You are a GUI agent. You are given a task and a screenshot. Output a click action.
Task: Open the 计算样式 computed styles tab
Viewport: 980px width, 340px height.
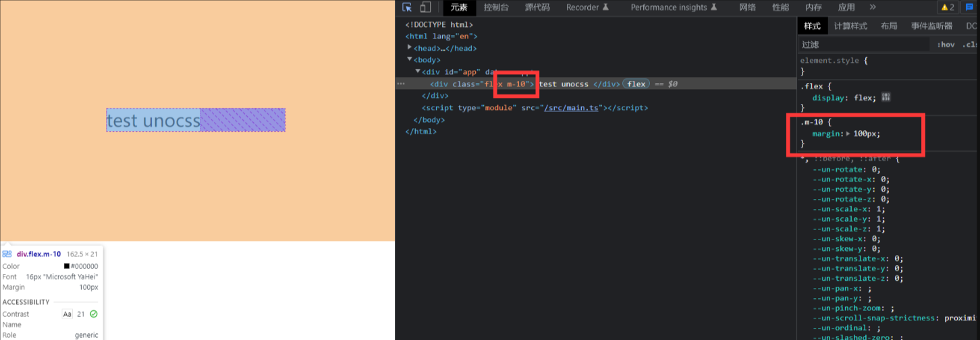pos(850,26)
